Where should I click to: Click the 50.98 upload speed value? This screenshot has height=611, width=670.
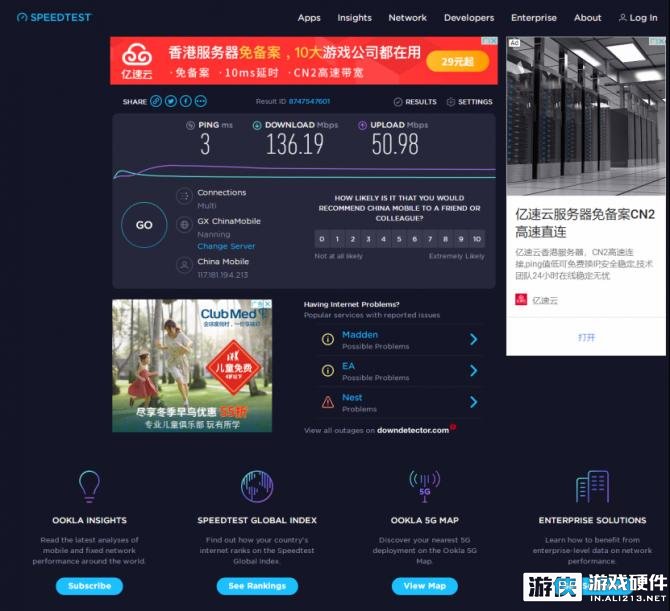[x=395, y=144]
